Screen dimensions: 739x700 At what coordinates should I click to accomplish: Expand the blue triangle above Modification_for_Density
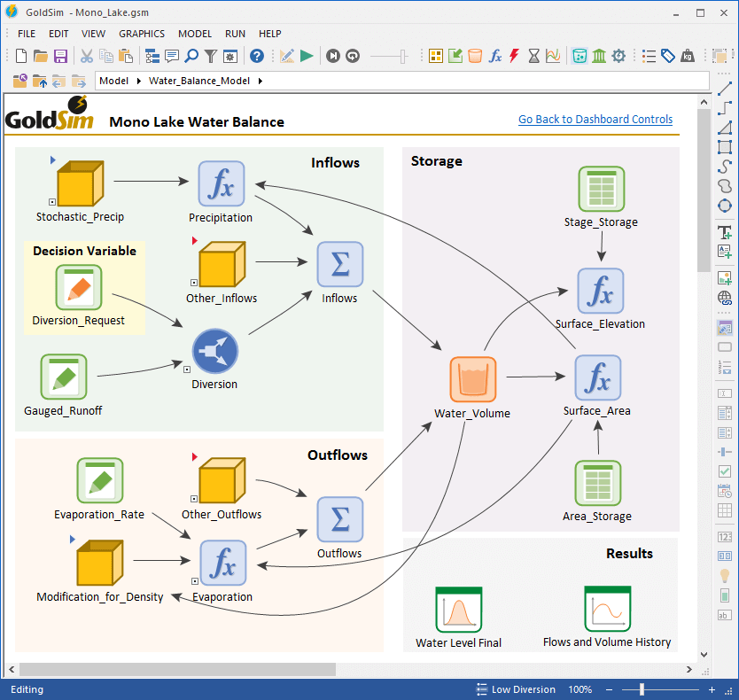(x=73, y=539)
